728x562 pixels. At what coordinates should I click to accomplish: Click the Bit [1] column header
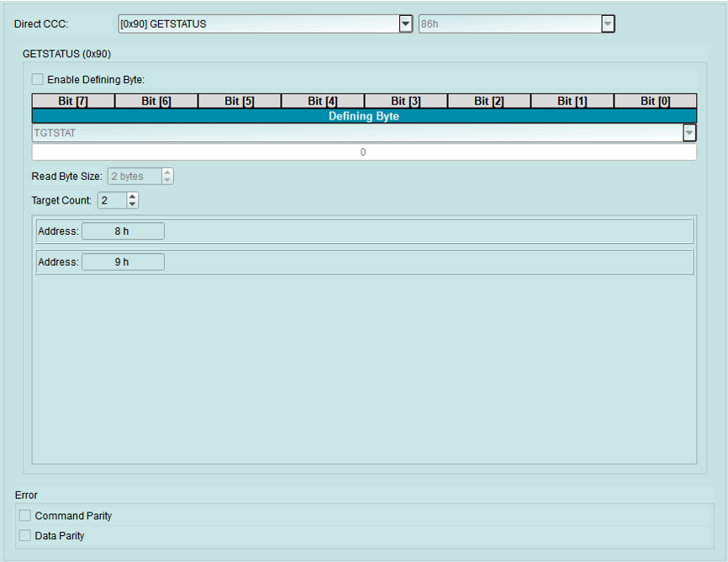[x=572, y=101]
